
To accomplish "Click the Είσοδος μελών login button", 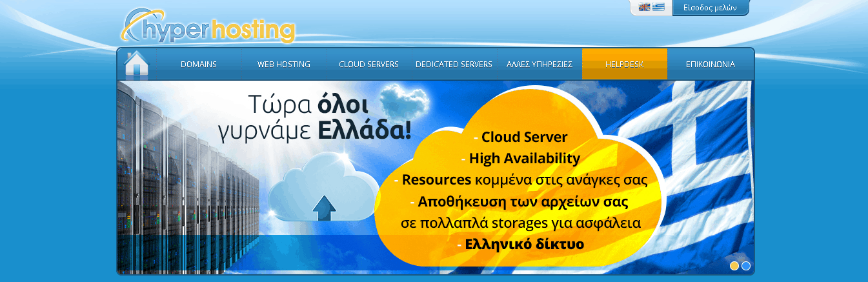I will point(711,8).
